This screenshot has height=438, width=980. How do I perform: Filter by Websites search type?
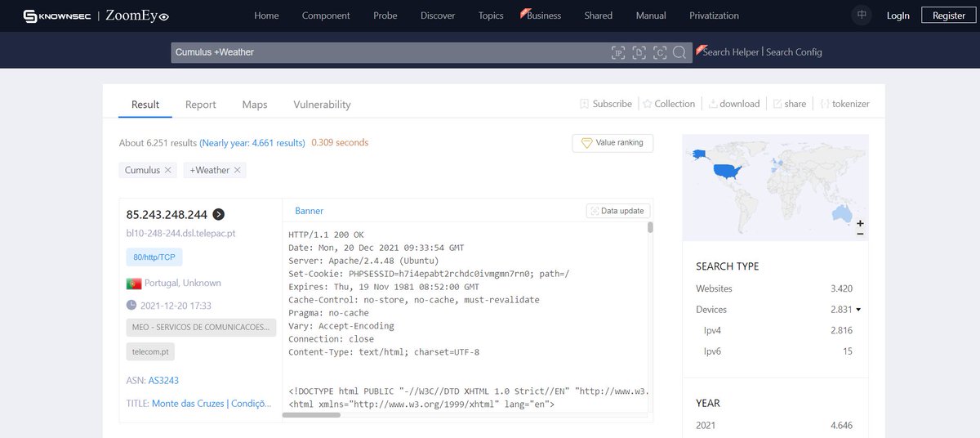(714, 288)
